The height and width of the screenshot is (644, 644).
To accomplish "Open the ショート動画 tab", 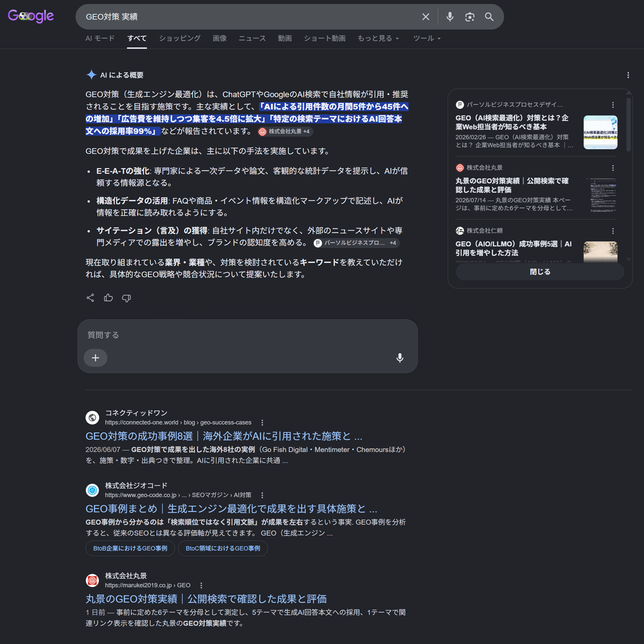I will (x=324, y=38).
